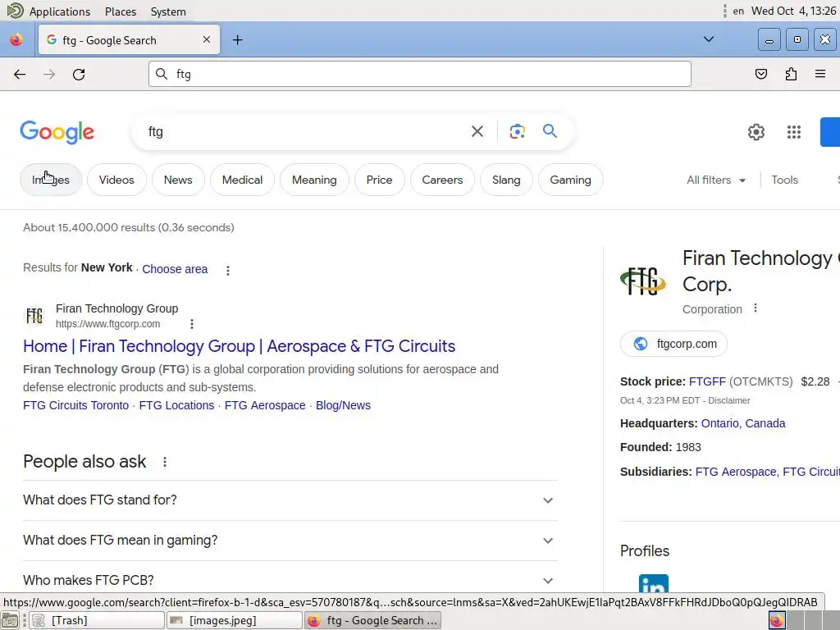The width and height of the screenshot is (840, 630).
Task: Open the Firefox hamburger menu
Action: [820, 74]
